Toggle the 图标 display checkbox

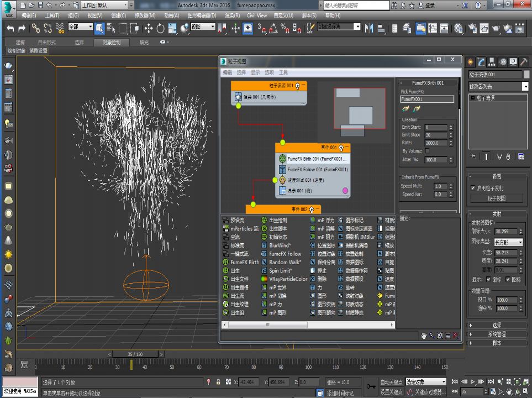[x=508, y=279]
